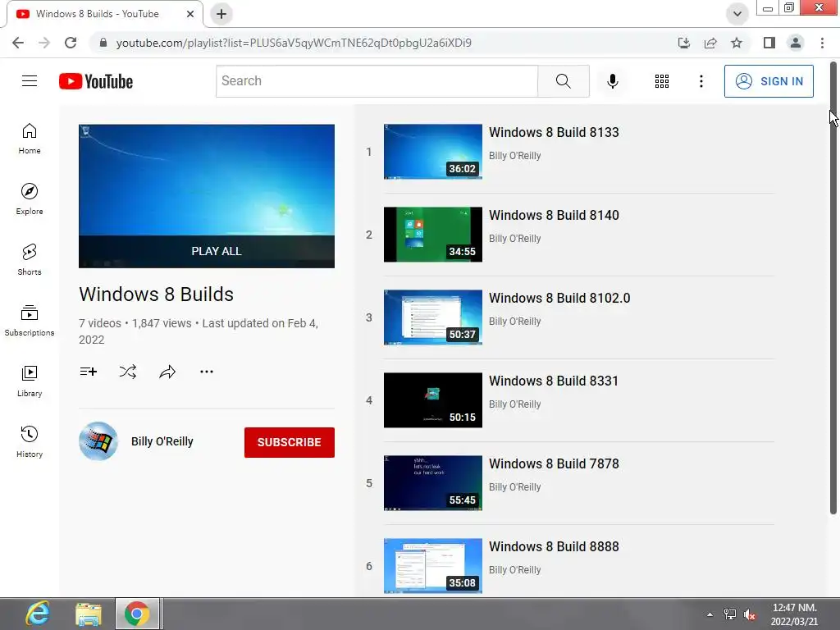
Task: Open Windows 8 Build 8888 video title
Action: point(554,546)
